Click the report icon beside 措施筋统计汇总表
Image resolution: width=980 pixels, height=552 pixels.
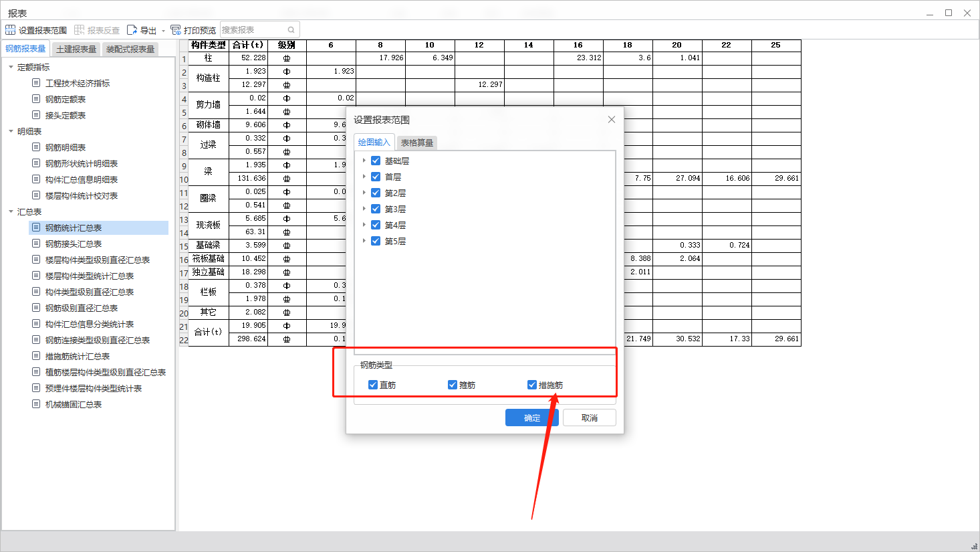coord(36,356)
